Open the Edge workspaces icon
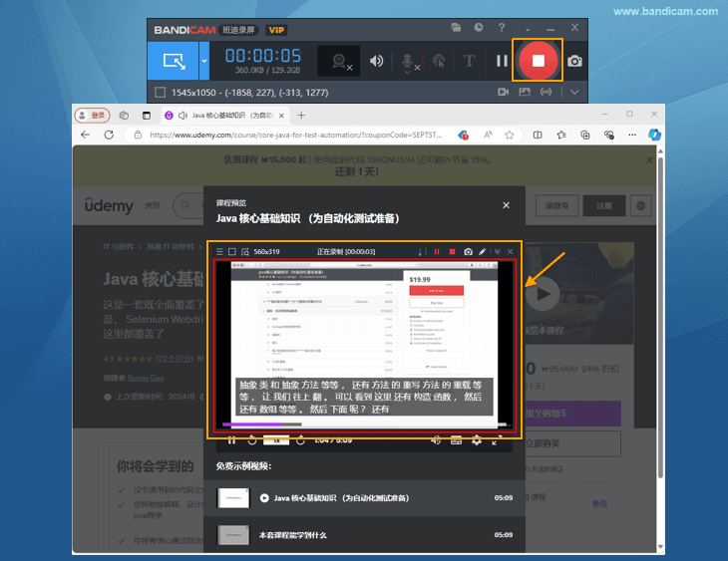The image size is (728, 561). pos(124,116)
